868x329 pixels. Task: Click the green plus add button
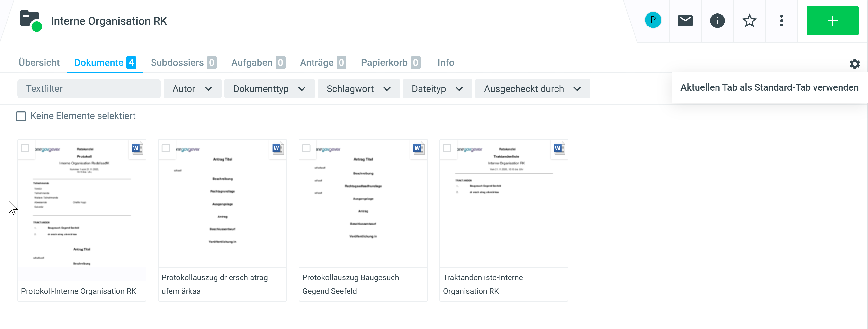[x=832, y=21]
